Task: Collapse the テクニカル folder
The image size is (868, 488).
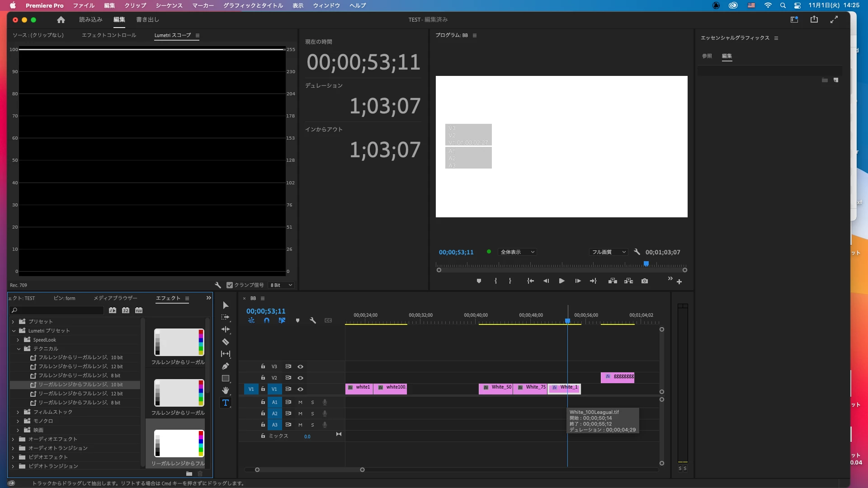Action: [19, 349]
